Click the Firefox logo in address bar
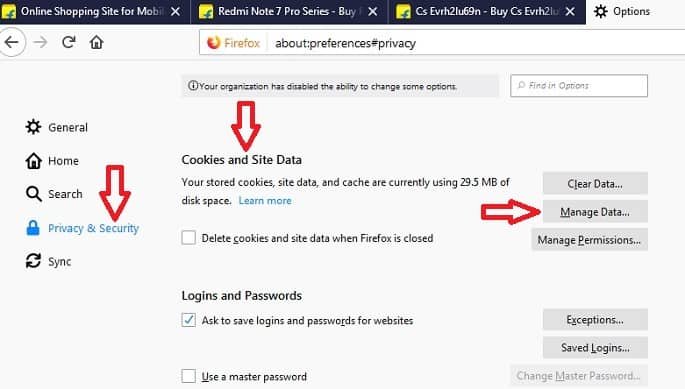Viewport: 685px width, 389px height. point(214,43)
